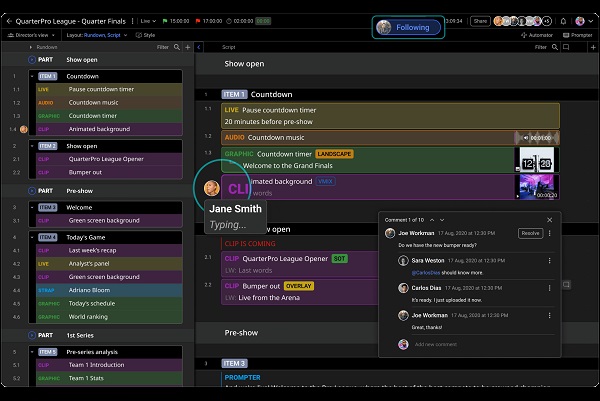The image size is (600, 401).
Task: Click the Countdown timer graphic thumbnail
Action: tap(537, 160)
